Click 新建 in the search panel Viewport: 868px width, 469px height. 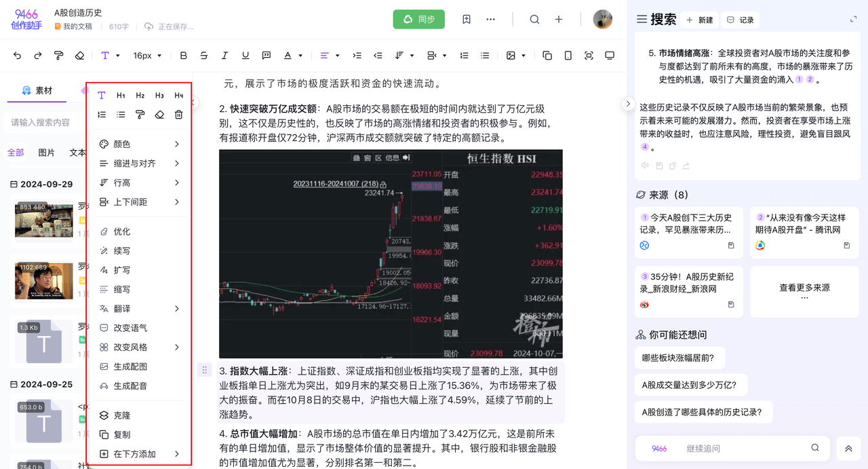(699, 20)
